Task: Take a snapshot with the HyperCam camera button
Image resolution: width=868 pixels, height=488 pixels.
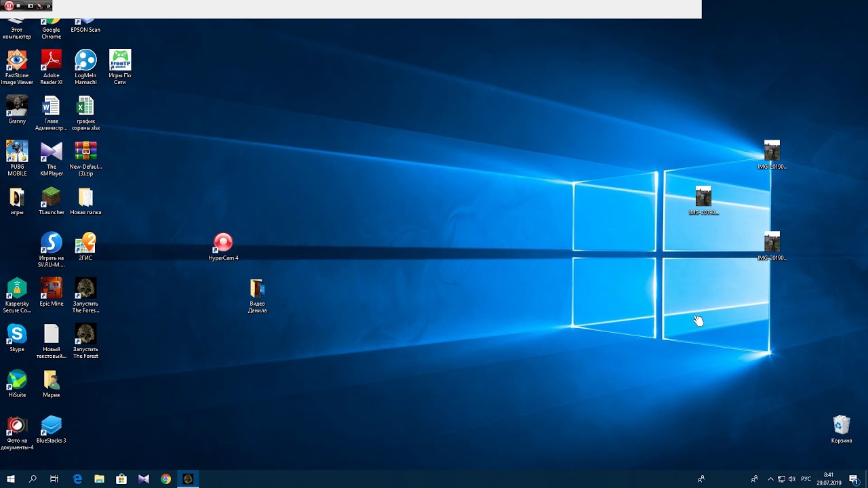Action: 31,5
